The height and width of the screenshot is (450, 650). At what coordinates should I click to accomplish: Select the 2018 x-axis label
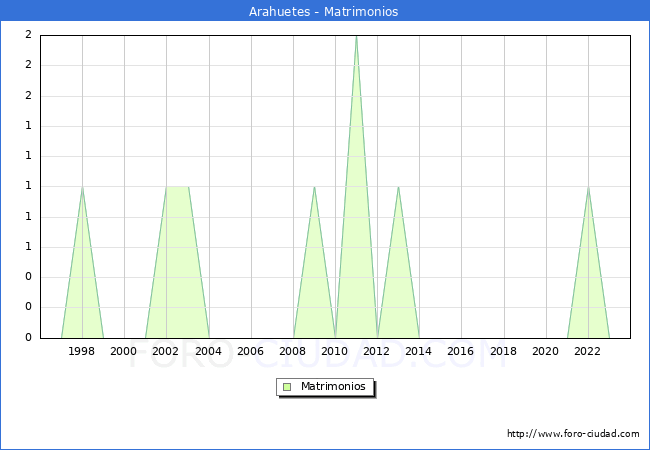(x=503, y=351)
